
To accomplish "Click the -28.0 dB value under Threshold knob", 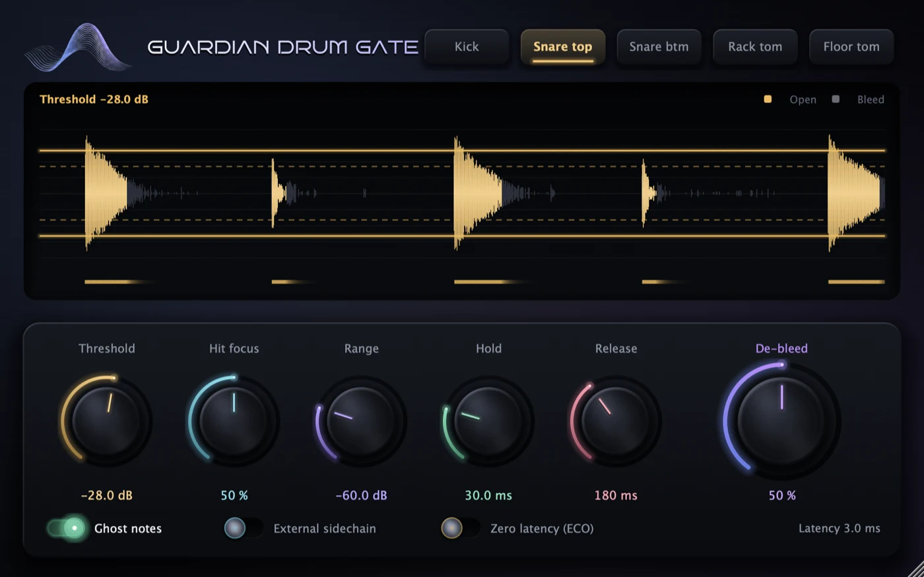I will 106,495.
